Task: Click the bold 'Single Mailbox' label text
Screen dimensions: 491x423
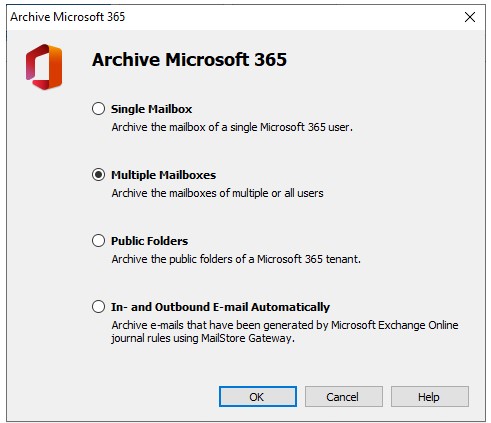Action: [151, 109]
